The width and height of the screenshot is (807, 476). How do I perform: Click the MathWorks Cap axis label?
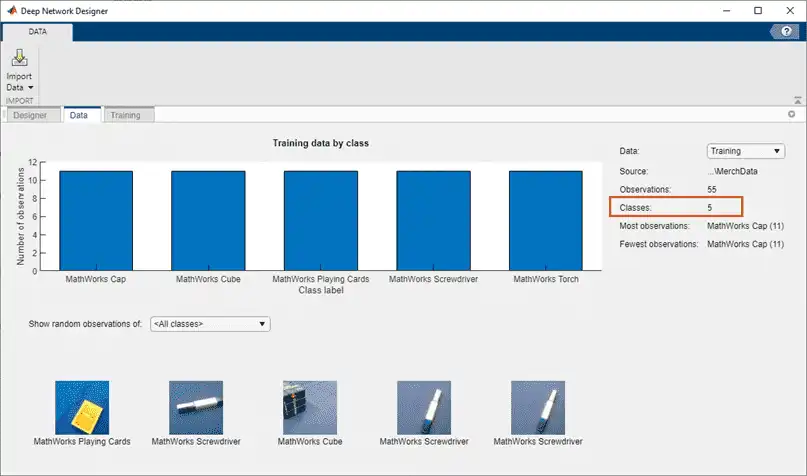coord(96,279)
